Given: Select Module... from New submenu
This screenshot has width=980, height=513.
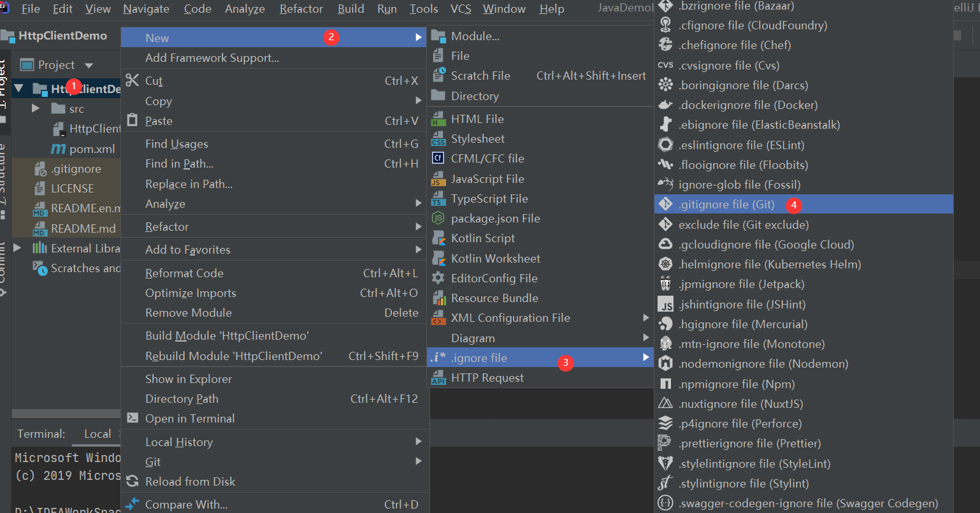Looking at the screenshot, I should [540, 36].
